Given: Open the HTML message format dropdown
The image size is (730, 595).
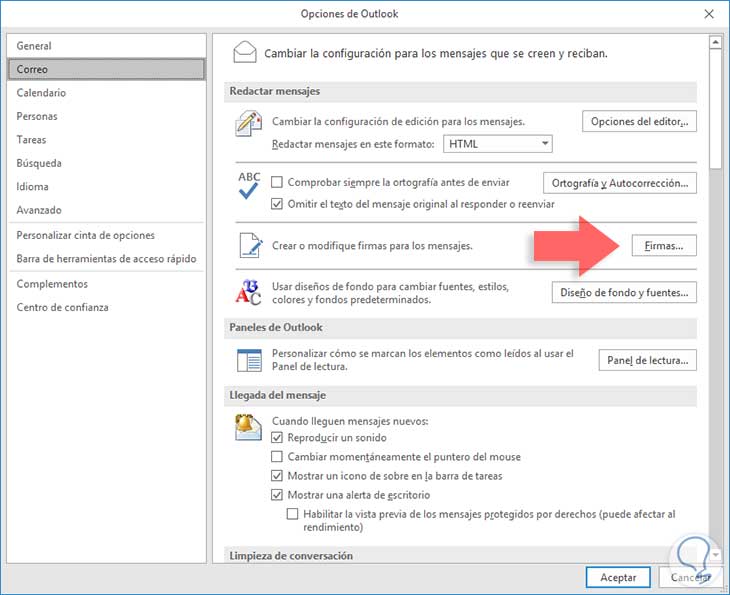Looking at the screenshot, I should point(498,144).
